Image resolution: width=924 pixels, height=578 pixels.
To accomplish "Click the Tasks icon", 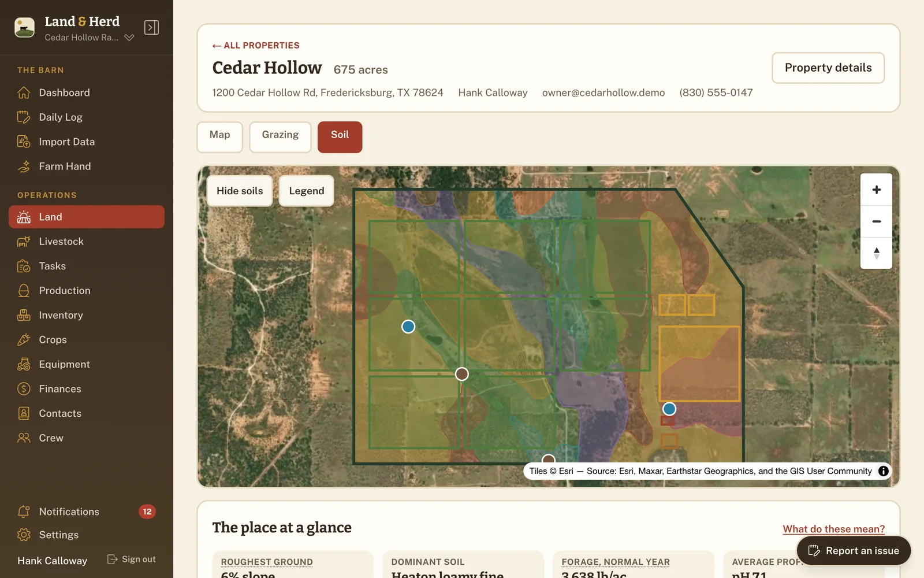I will tap(24, 266).
